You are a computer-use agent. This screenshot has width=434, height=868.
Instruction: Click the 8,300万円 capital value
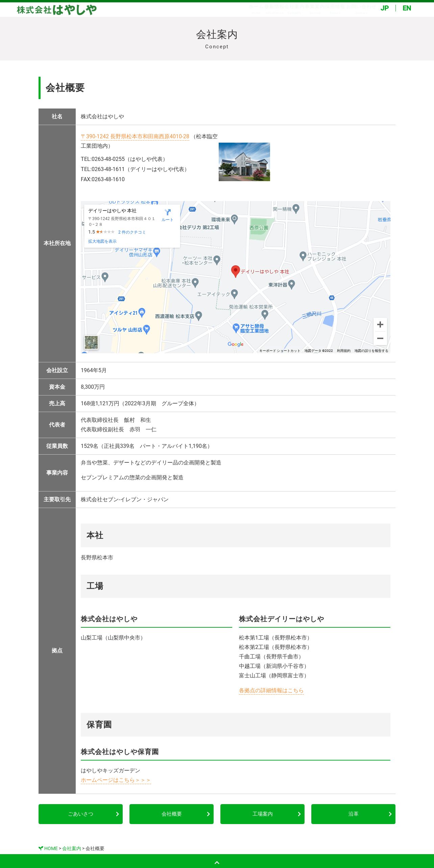click(x=93, y=387)
